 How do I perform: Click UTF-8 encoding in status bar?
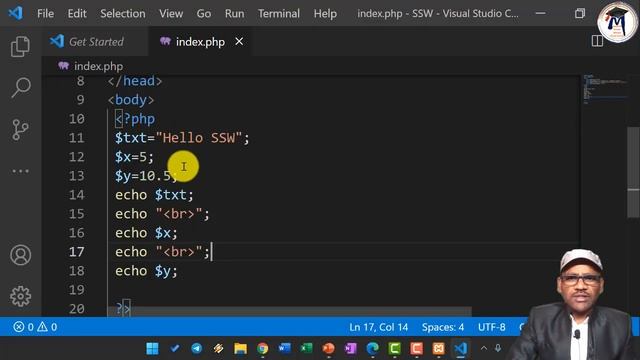pyautogui.click(x=491, y=327)
